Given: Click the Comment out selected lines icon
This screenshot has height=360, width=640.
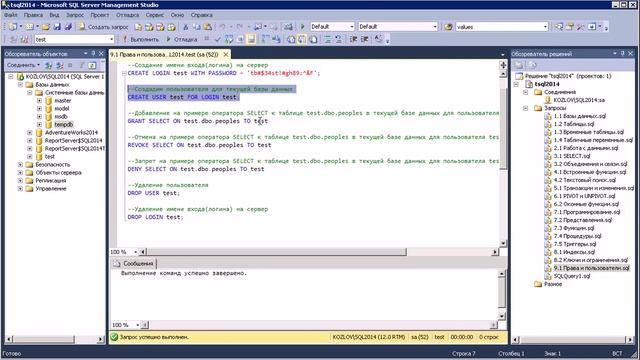Looking at the screenshot, I should [328, 40].
